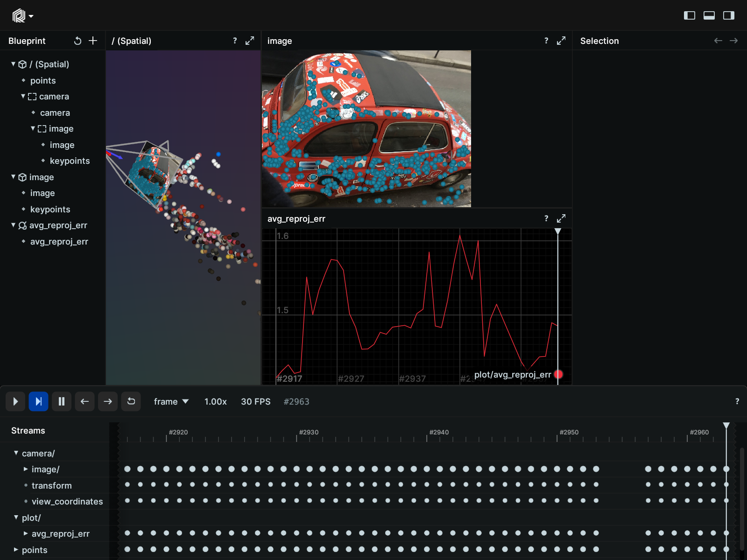The height and width of the screenshot is (560, 747).
Task: Select keypoints under camera image
Action: tap(70, 161)
